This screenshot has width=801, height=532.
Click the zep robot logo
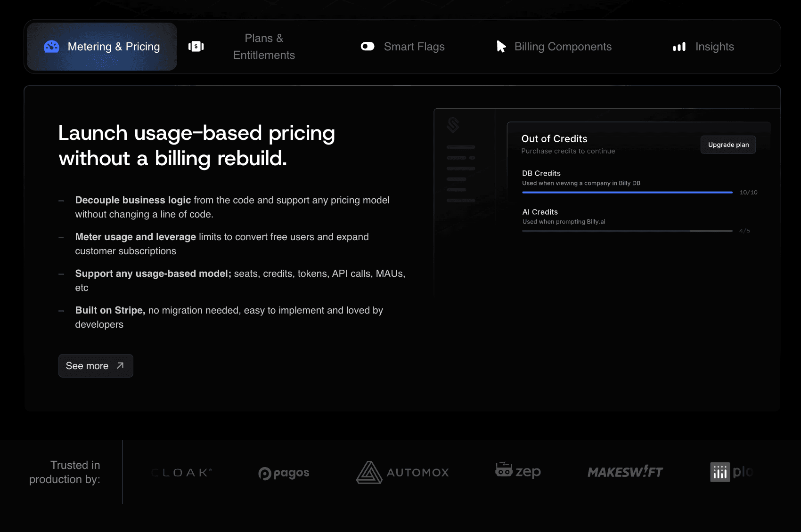click(x=504, y=469)
